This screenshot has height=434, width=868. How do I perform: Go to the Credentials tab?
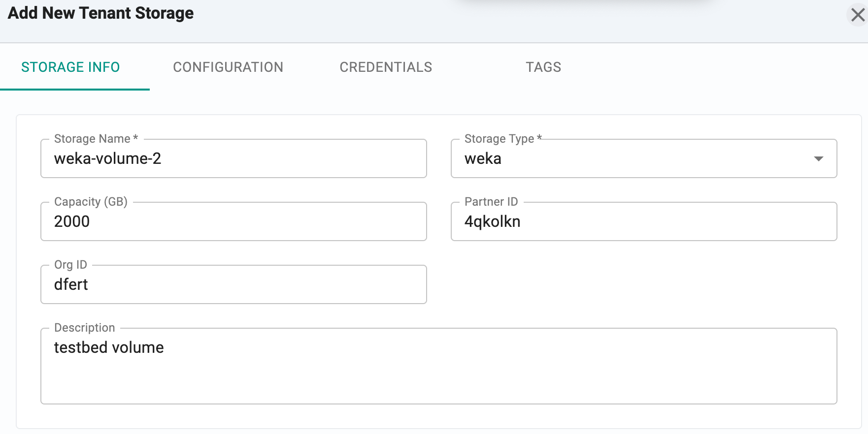[386, 67]
